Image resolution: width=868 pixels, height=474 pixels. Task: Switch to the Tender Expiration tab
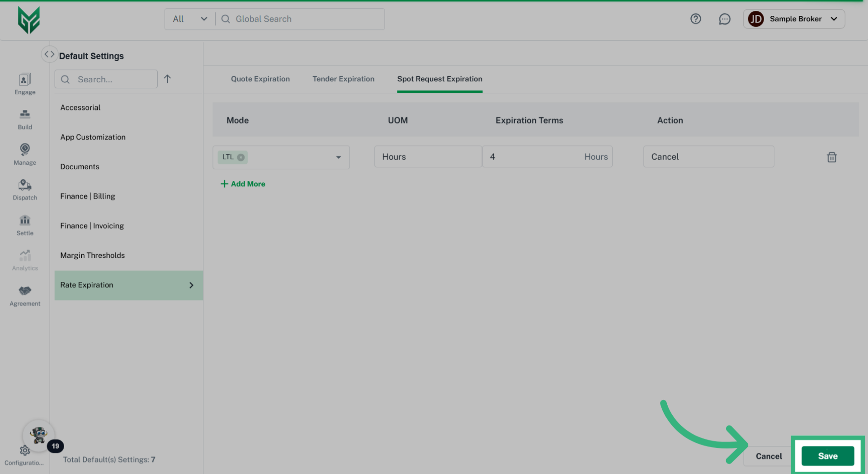coord(344,79)
